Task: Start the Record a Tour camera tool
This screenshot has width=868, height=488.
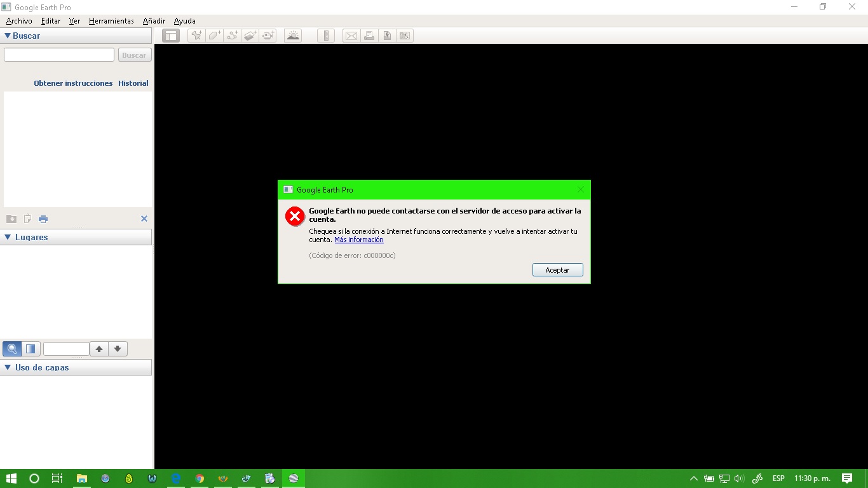Action: (x=268, y=36)
